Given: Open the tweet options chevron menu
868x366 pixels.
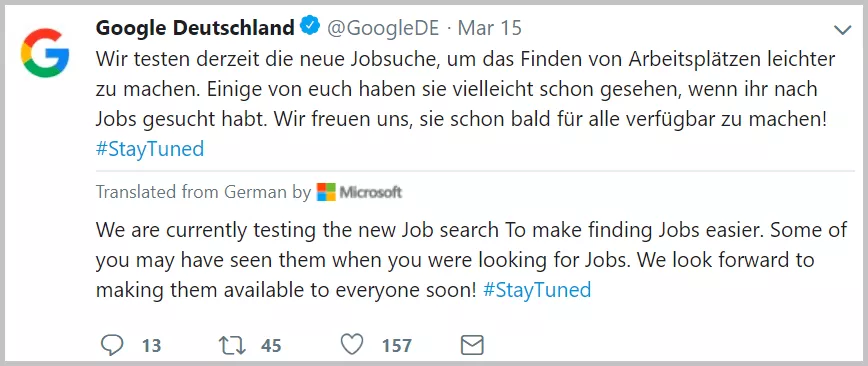Looking at the screenshot, I should coord(843,30).
